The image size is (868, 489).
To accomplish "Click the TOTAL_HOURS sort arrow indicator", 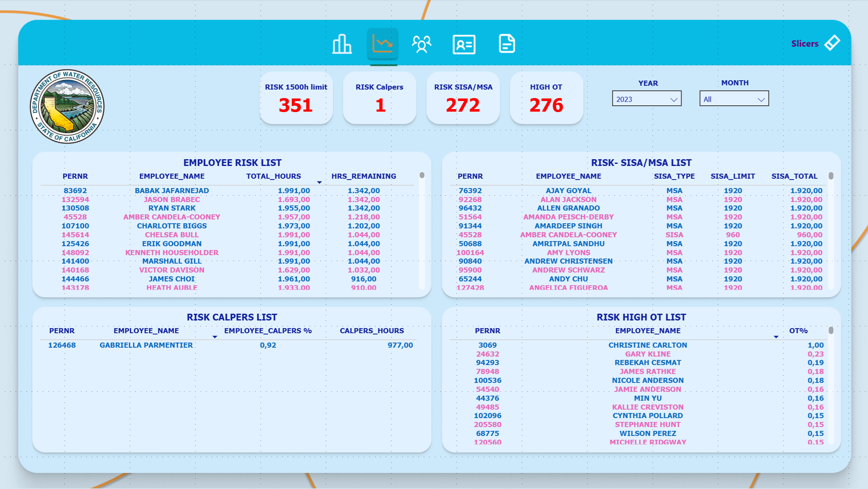I will pos(319,183).
